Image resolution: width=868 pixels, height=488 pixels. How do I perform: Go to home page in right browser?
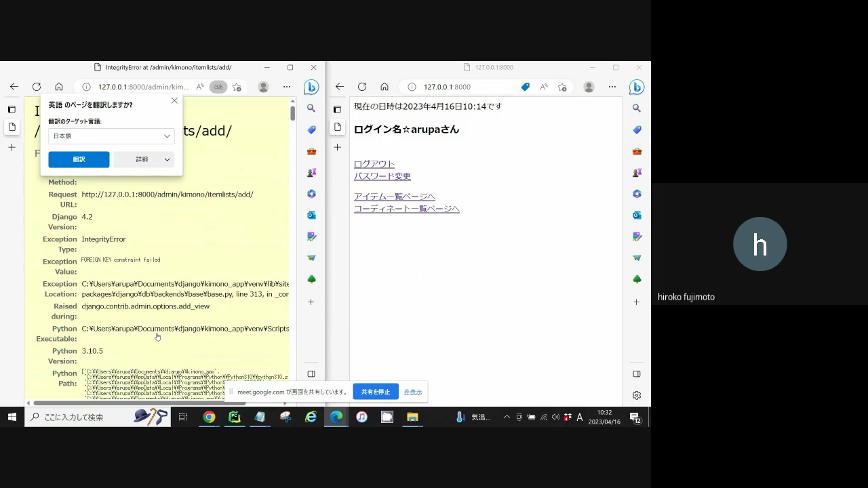click(384, 87)
